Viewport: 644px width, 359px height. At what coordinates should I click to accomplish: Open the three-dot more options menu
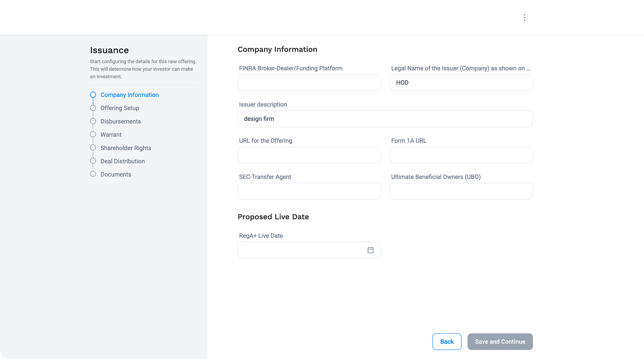click(x=524, y=17)
